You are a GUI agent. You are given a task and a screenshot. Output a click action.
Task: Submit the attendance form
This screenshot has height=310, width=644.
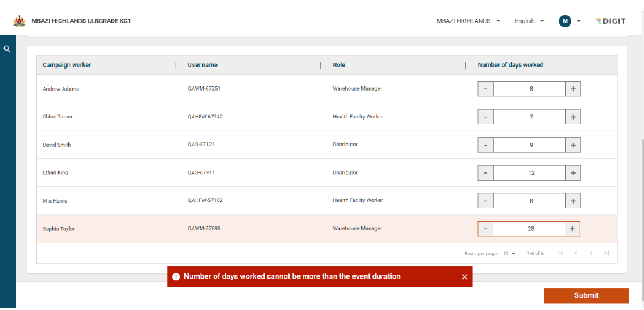[x=586, y=295]
